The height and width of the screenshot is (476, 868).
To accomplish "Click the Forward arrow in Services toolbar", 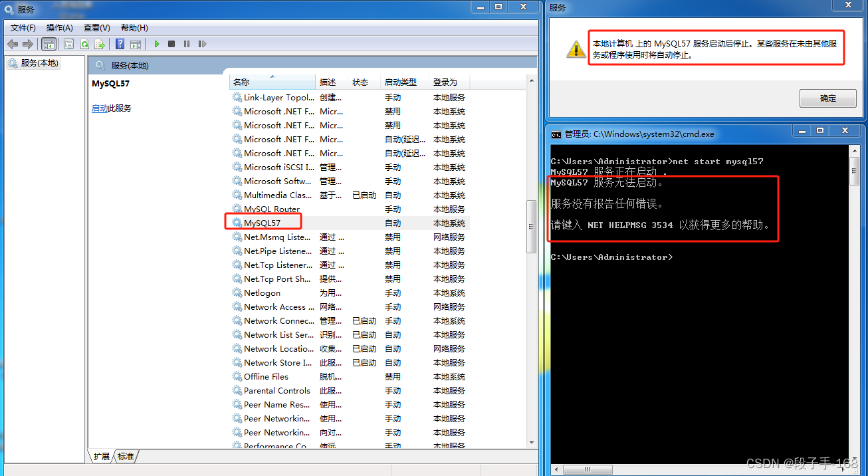I will (28, 44).
